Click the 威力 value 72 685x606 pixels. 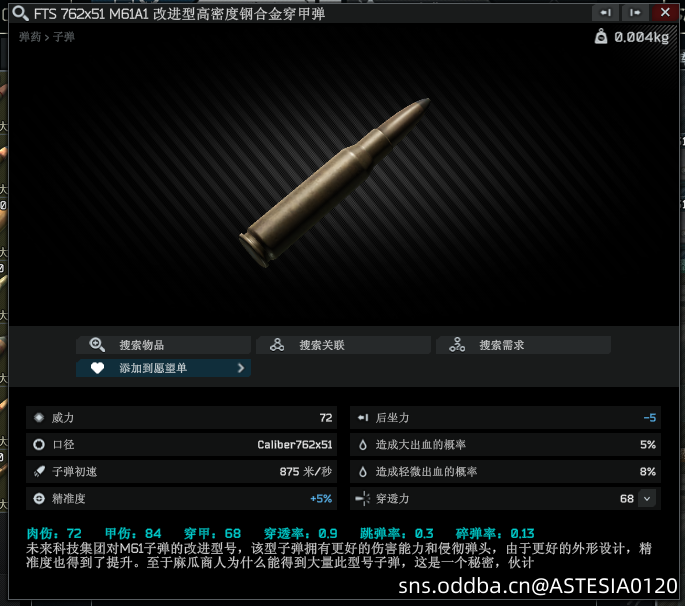(x=326, y=418)
